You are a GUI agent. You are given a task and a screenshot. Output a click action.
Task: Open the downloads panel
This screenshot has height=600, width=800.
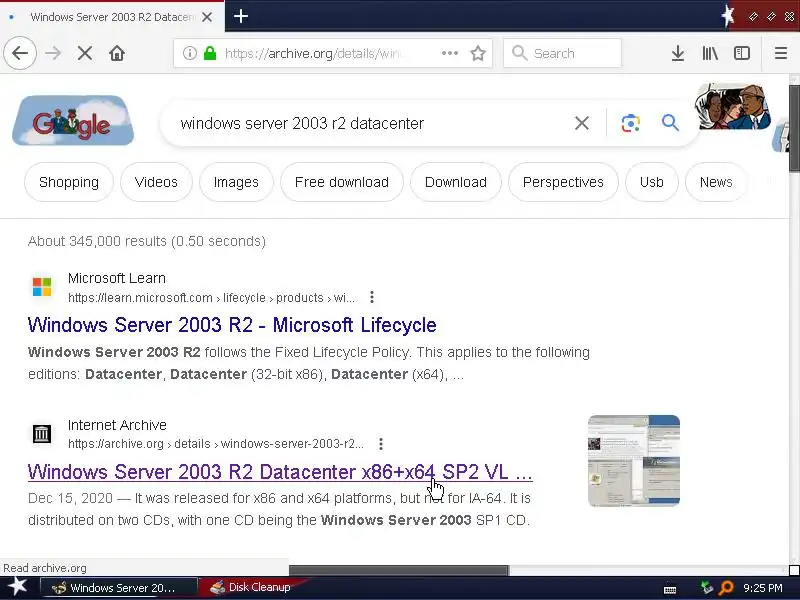[678, 53]
